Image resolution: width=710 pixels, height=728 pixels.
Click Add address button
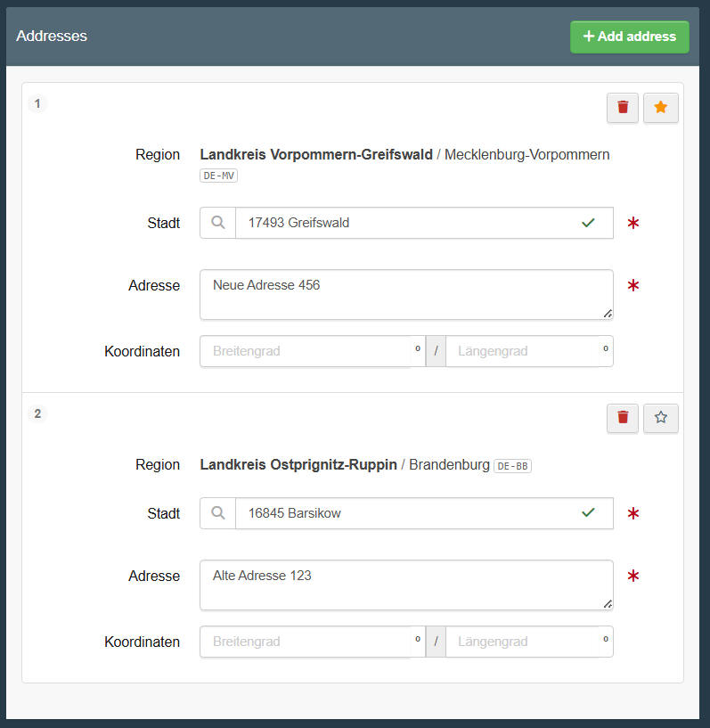(629, 37)
